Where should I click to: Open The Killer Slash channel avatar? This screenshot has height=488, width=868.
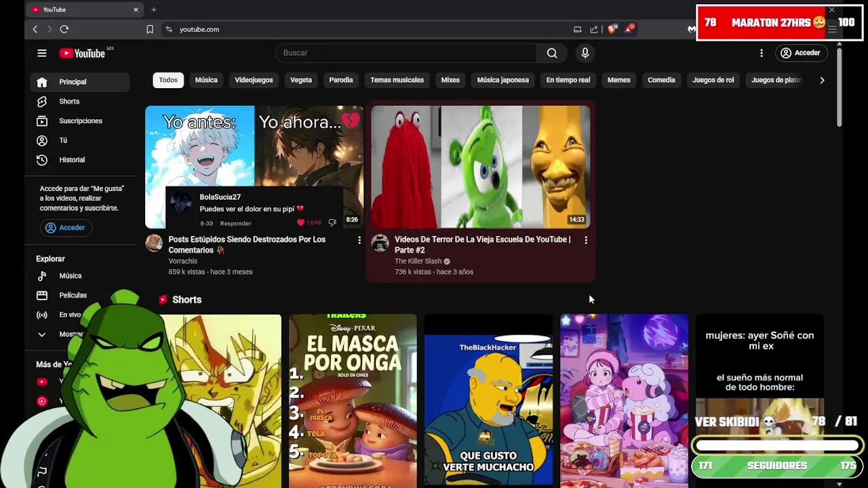click(x=380, y=243)
